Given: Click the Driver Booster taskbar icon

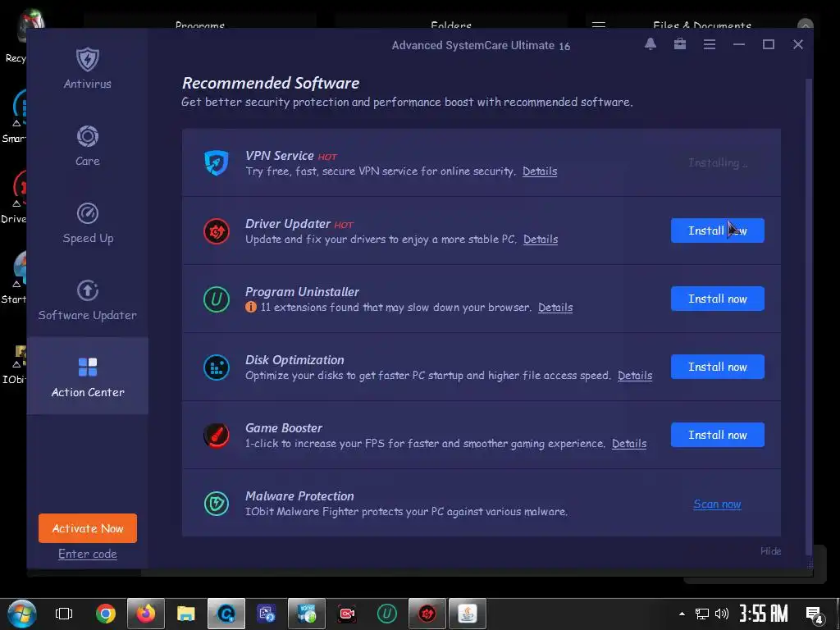Looking at the screenshot, I should tap(427, 614).
